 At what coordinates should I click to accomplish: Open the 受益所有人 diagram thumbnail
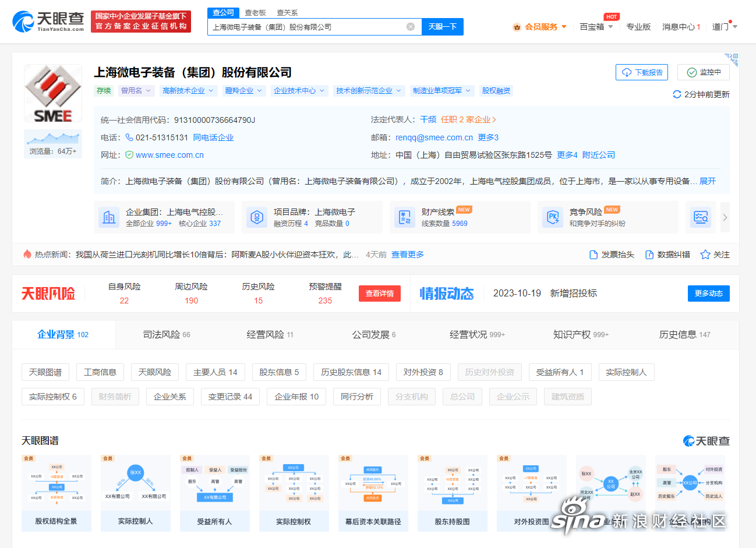coord(215,493)
